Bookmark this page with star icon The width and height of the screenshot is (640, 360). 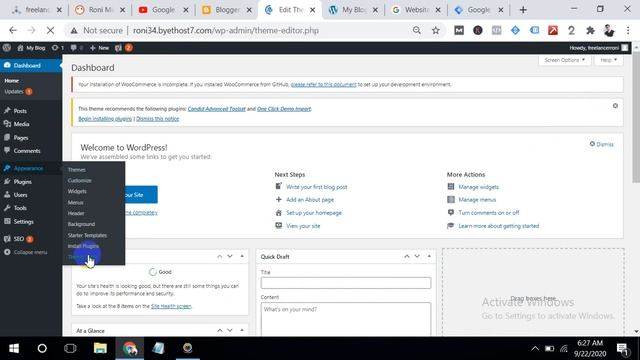[x=436, y=30]
